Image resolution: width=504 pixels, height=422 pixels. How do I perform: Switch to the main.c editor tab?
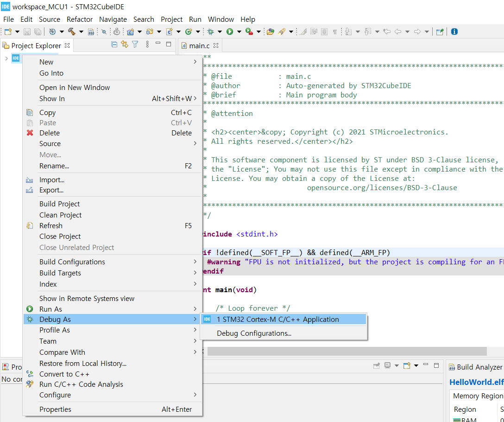(x=199, y=46)
